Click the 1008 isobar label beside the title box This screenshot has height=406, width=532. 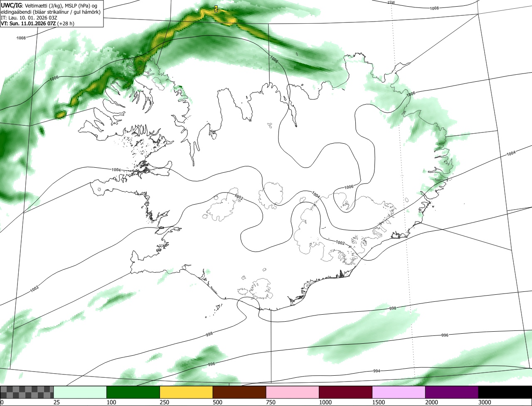(21, 38)
